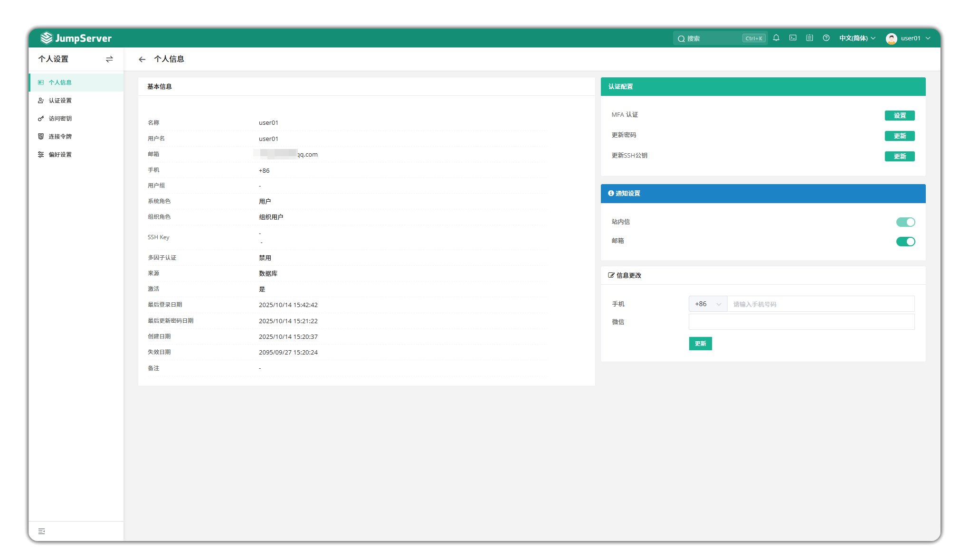Click the back arrow beside 个人信息
This screenshot has height=560, width=969.
pos(142,59)
